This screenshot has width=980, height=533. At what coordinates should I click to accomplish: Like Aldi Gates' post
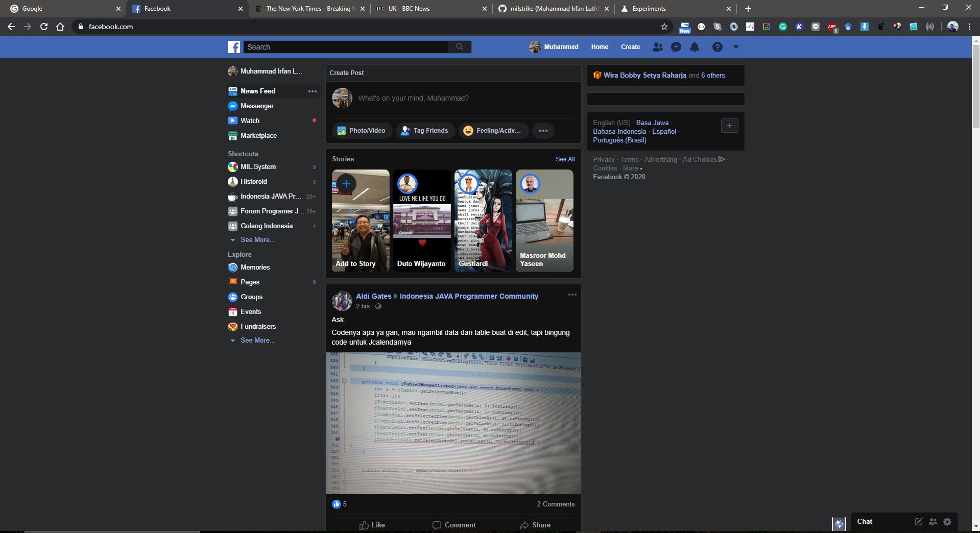pos(372,525)
